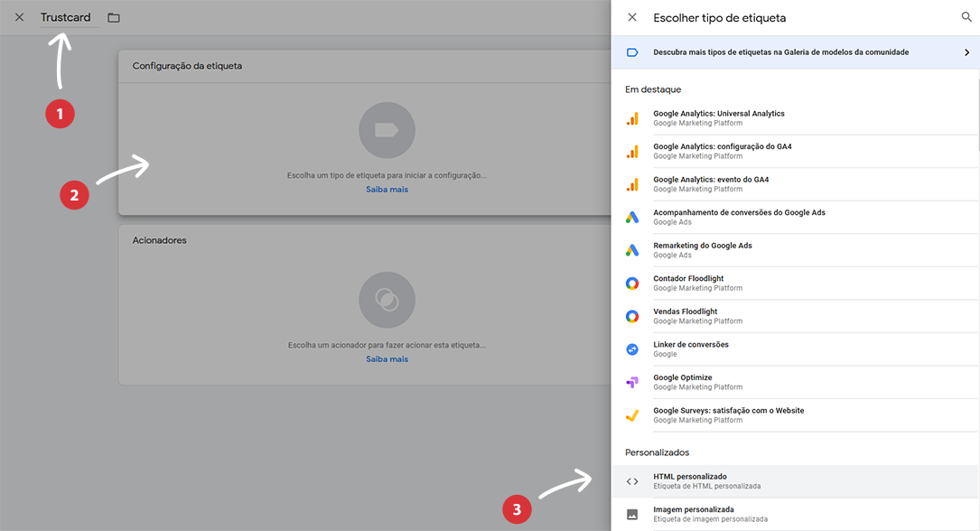Choose Acompanhamento de conversões do Google Ads
The image size is (980, 531).
[740, 212]
